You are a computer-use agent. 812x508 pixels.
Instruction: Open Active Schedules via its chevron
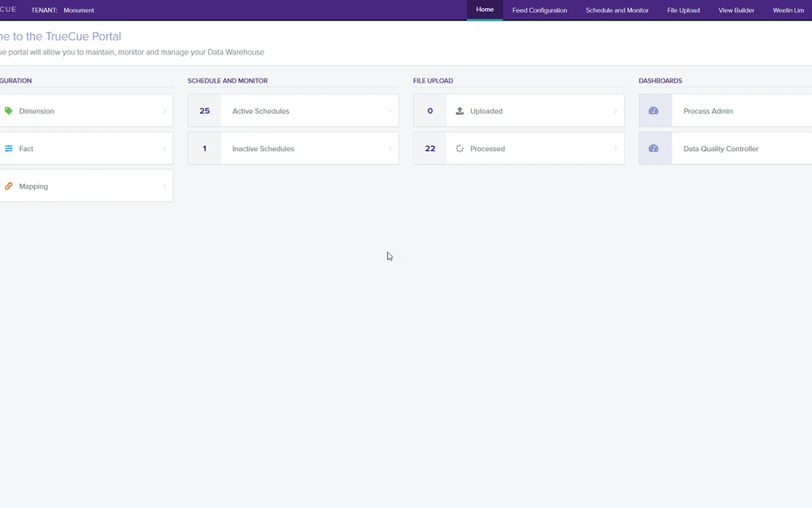[390, 111]
